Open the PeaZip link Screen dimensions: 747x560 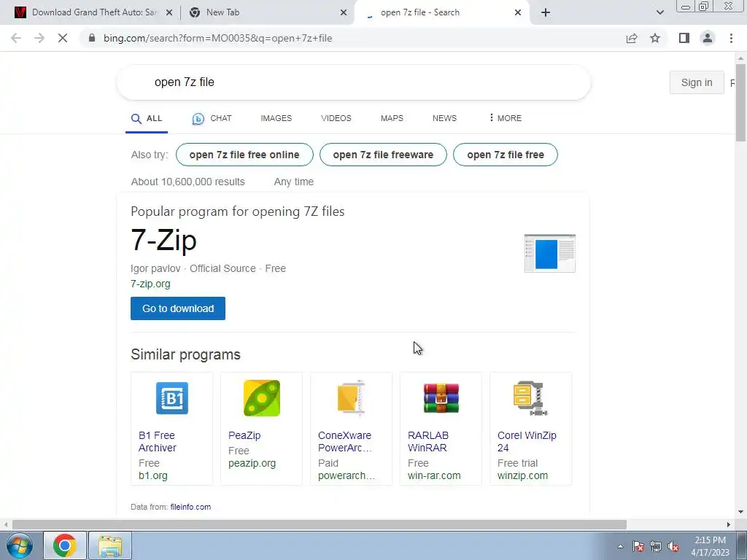click(x=244, y=435)
